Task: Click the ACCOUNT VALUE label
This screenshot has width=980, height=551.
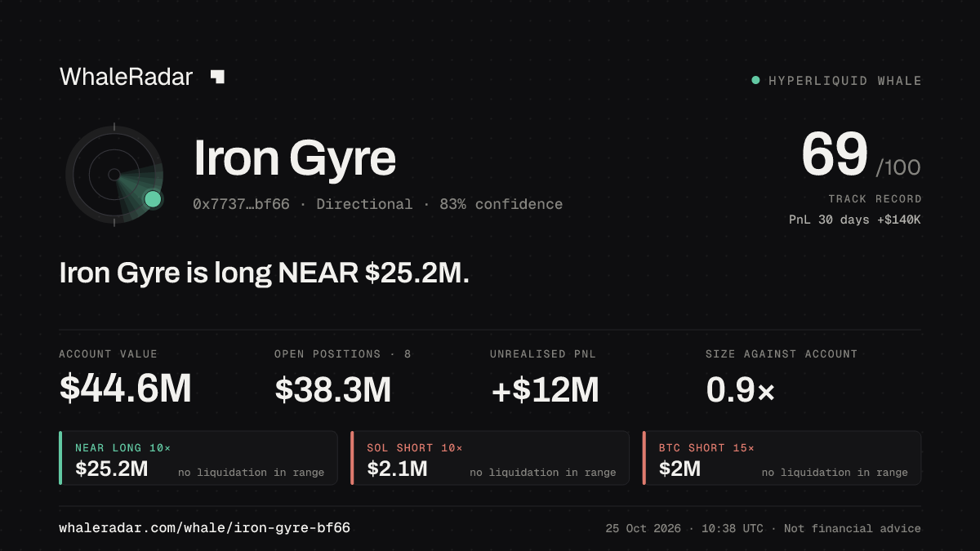Action: pyautogui.click(x=108, y=354)
